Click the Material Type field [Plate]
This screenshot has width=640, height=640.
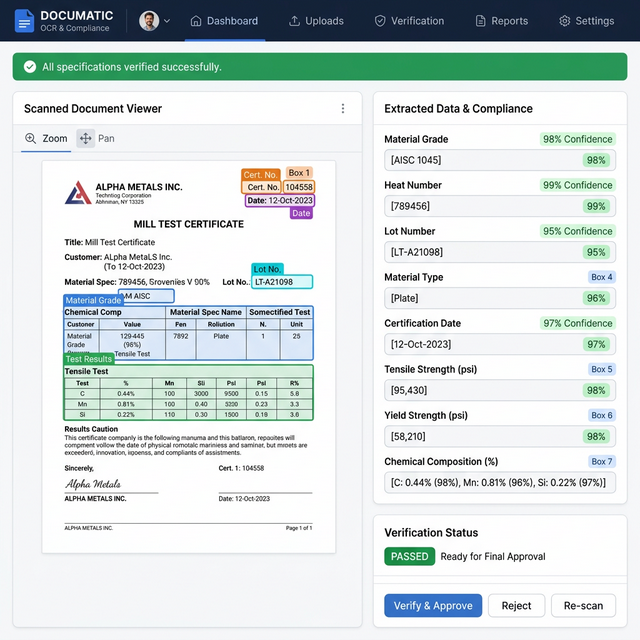point(500,298)
